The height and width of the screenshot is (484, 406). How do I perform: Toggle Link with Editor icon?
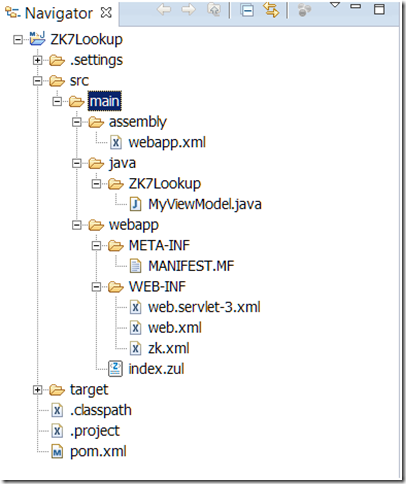pos(271,10)
